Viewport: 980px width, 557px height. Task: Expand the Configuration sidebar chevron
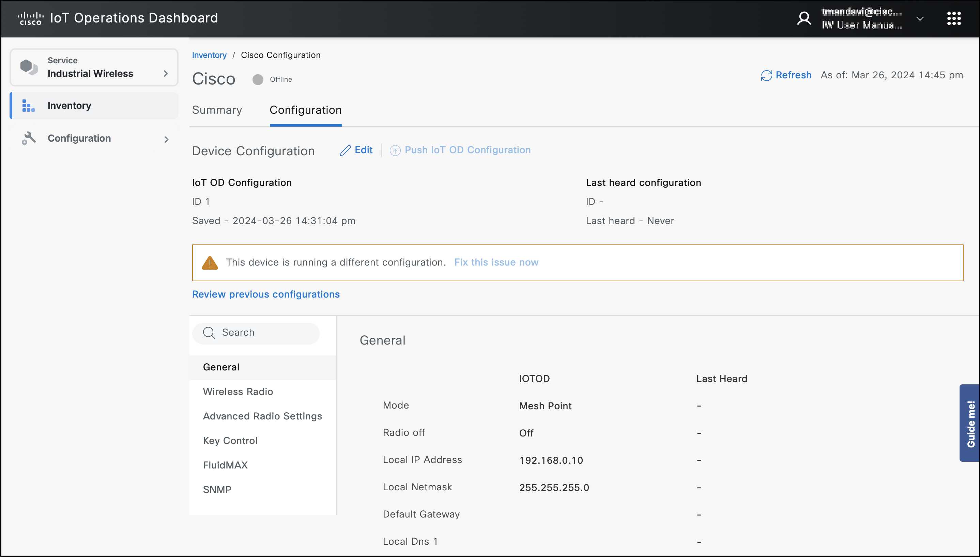[x=166, y=140]
